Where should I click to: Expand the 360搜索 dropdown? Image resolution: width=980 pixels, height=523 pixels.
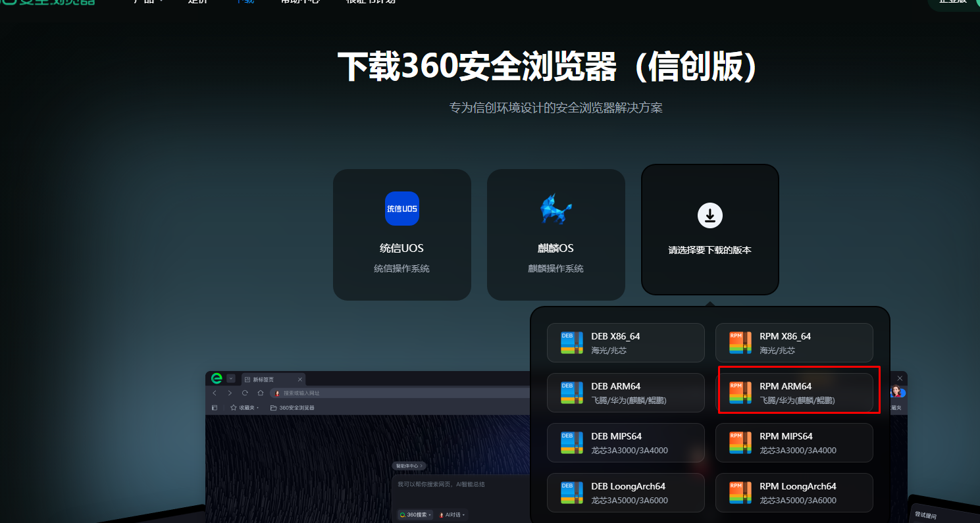[x=415, y=514]
